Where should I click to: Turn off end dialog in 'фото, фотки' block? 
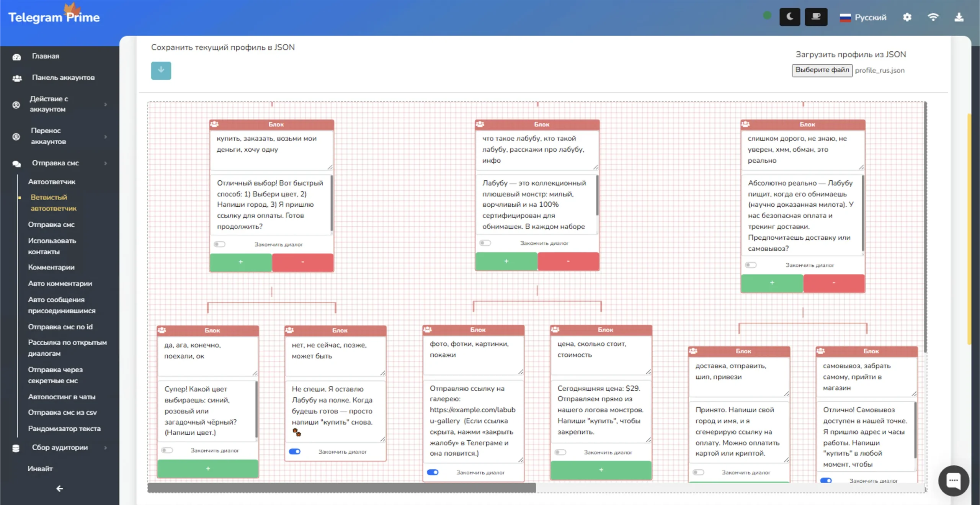point(433,472)
